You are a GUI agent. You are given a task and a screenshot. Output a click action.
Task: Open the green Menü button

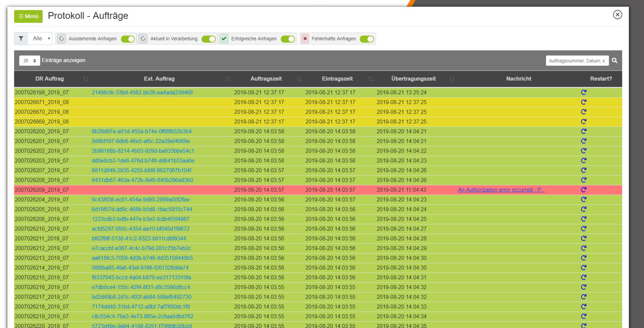tap(28, 16)
